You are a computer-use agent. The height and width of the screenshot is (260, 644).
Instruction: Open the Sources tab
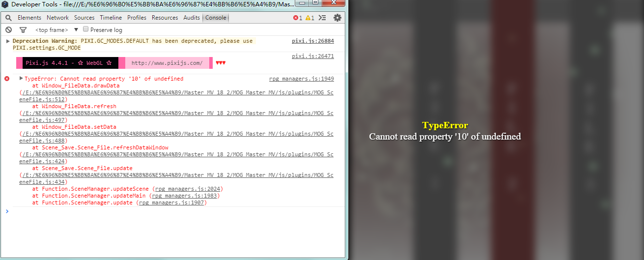pos(84,18)
